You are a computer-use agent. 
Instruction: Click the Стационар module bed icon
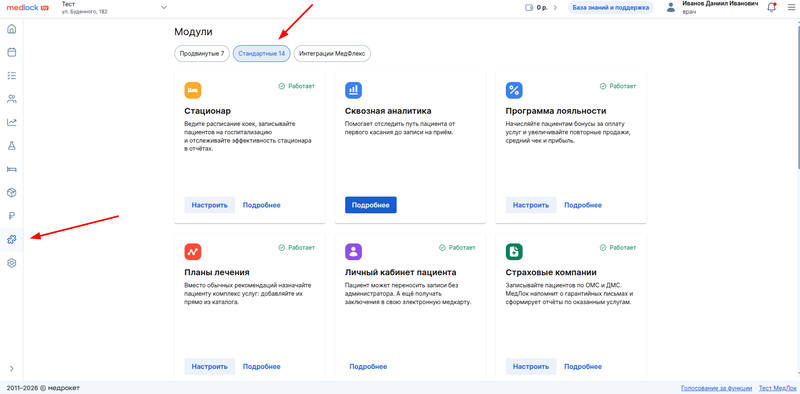coord(193,90)
